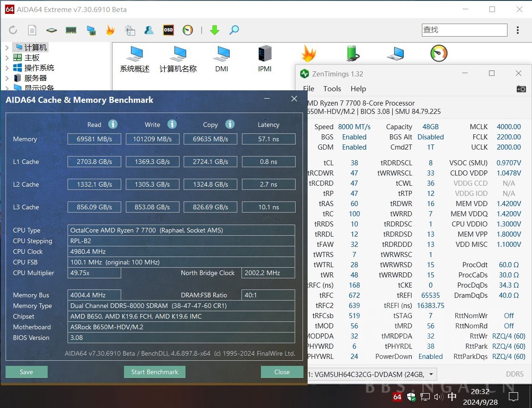Image resolution: width=532 pixels, height=408 pixels.
Task: Open the Help menu in ZenTimings
Action: coord(358,89)
